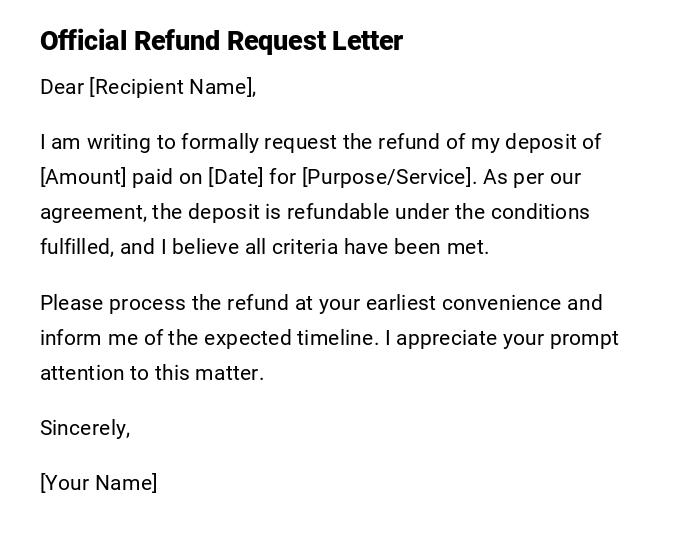Click the word timeline
The image size is (700, 546).
(x=337, y=338)
